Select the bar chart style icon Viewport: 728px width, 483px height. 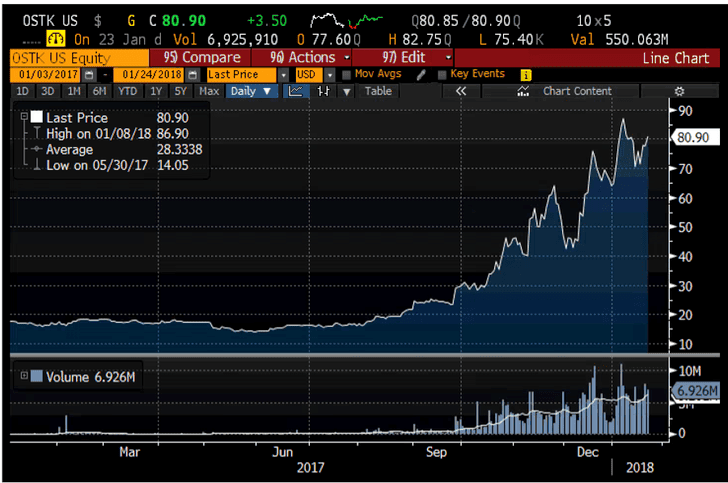323,91
